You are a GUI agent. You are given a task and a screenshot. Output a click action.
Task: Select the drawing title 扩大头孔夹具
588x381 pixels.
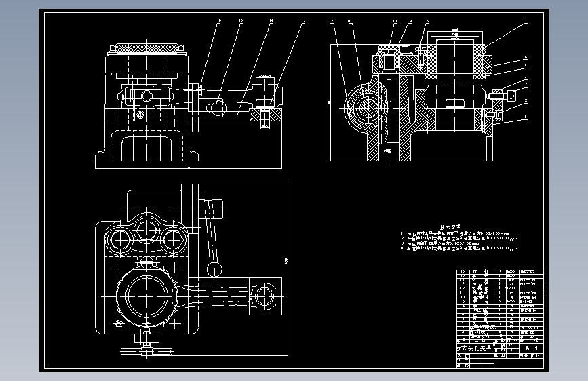(x=474, y=348)
